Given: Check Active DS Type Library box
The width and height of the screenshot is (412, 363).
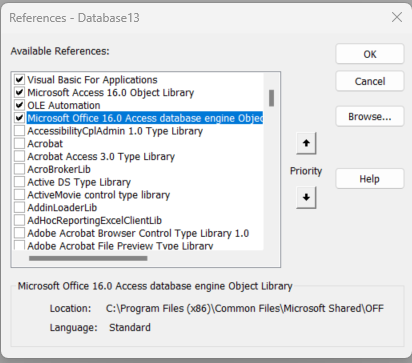Looking at the screenshot, I should click(19, 182).
